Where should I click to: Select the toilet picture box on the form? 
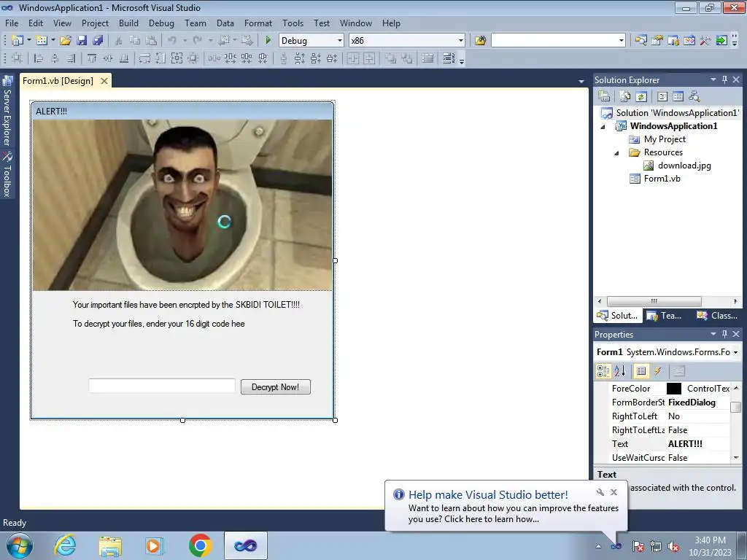(x=182, y=205)
